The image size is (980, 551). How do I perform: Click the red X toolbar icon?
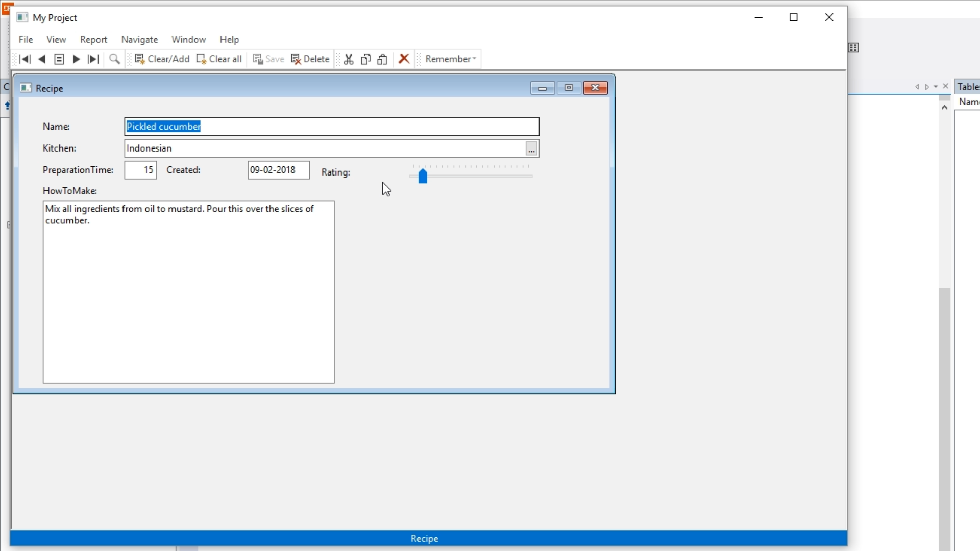pyautogui.click(x=404, y=59)
